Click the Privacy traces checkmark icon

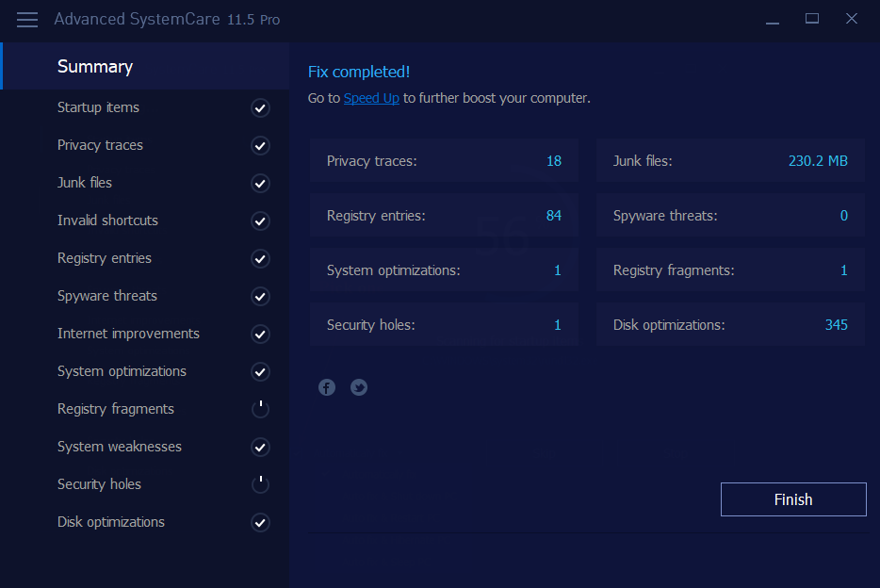pyautogui.click(x=260, y=146)
